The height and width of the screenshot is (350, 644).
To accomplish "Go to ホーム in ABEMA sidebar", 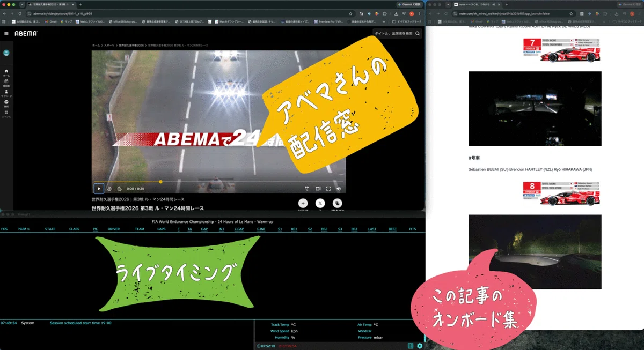I will pos(6,72).
